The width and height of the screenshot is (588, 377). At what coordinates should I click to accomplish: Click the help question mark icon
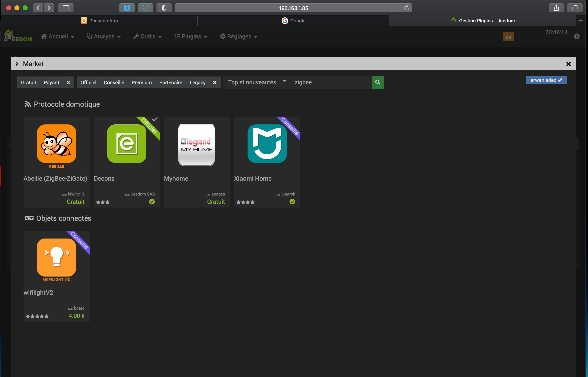click(577, 36)
